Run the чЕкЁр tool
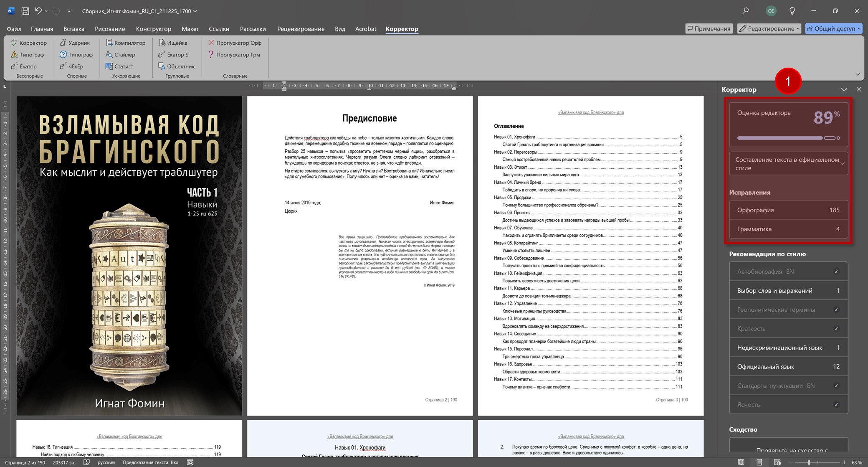Screen dimensions: 868x467 [x=71, y=66]
